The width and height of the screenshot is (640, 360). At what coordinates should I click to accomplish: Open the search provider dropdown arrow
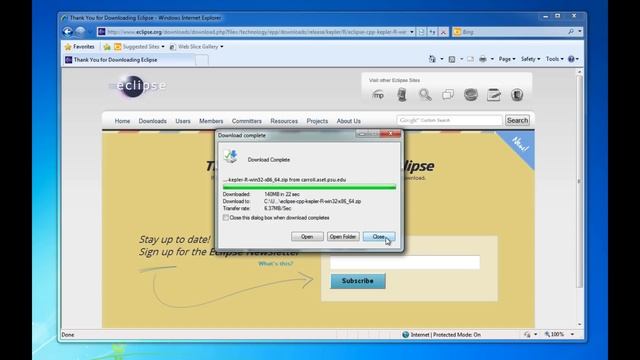click(x=580, y=32)
